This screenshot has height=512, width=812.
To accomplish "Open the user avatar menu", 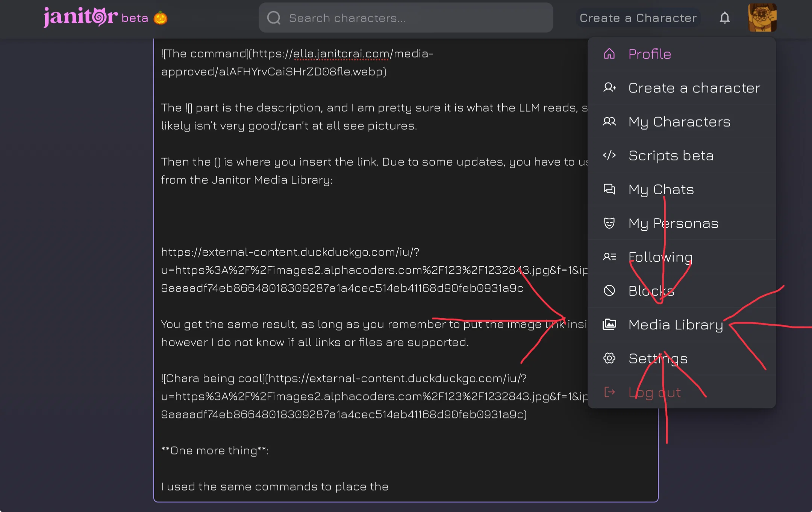I will point(762,18).
